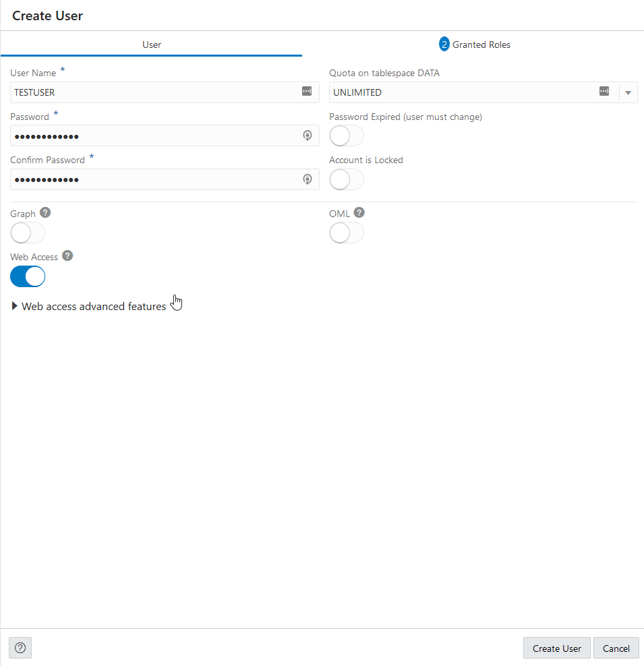Image resolution: width=644 pixels, height=666 pixels.
Task: Lock the account with Account is Locked toggle
Action: (x=346, y=179)
